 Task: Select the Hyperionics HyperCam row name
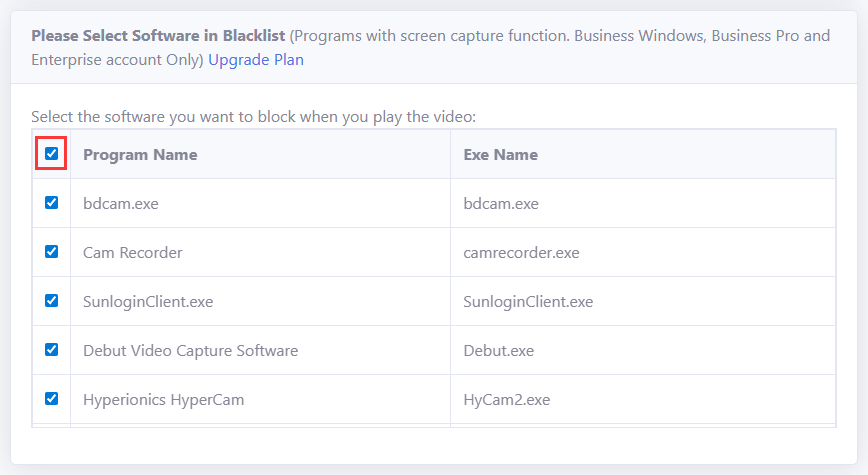pyautogui.click(x=163, y=400)
